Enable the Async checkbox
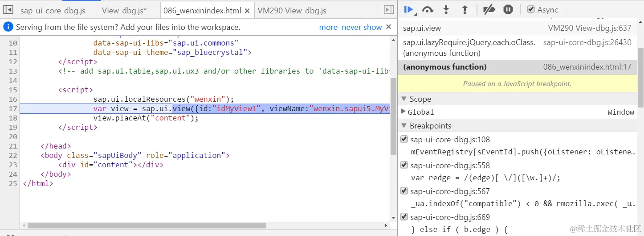The image size is (644, 236). [x=530, y=9]
